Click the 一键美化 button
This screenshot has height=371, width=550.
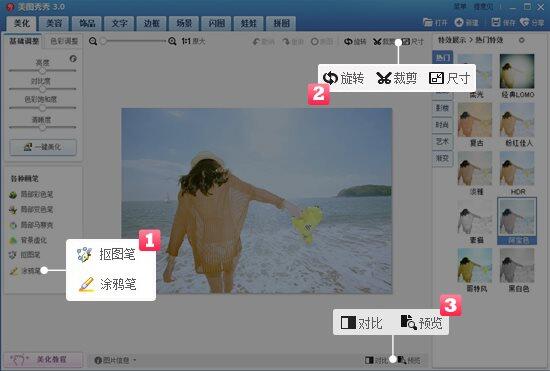tap(43, 147)
